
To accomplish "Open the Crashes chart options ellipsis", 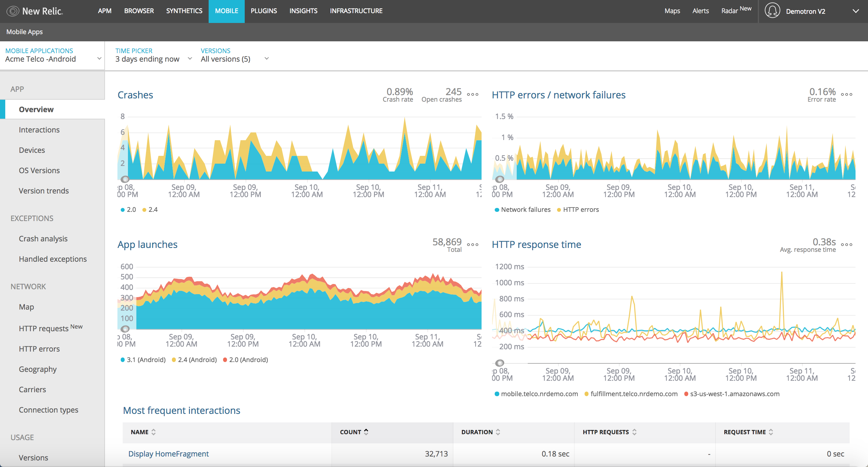I will click(472, 95).
